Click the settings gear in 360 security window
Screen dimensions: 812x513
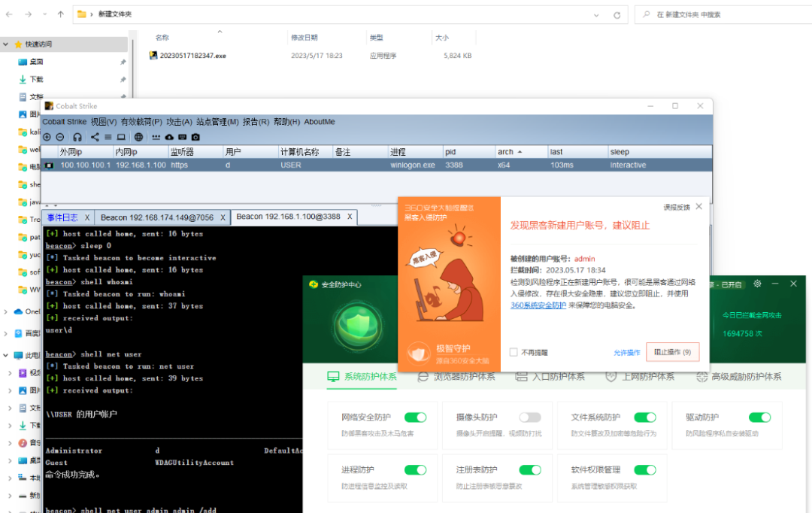[757, 284]
